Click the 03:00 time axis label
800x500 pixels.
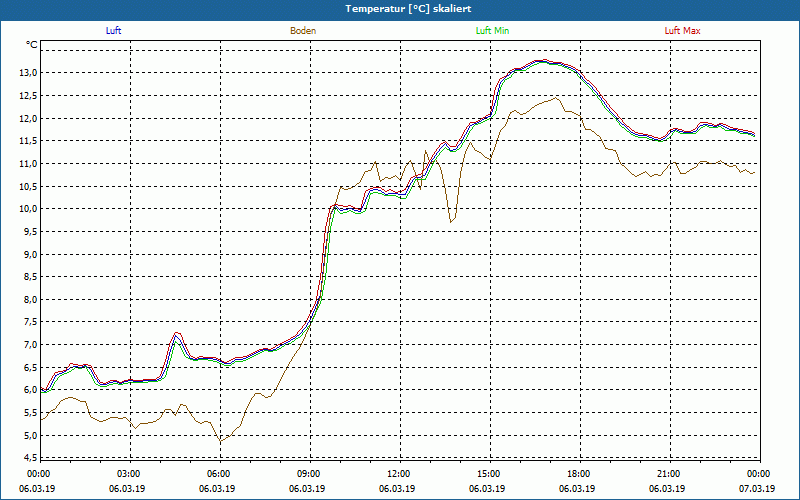pyautogui.click(x=128, y=474)
